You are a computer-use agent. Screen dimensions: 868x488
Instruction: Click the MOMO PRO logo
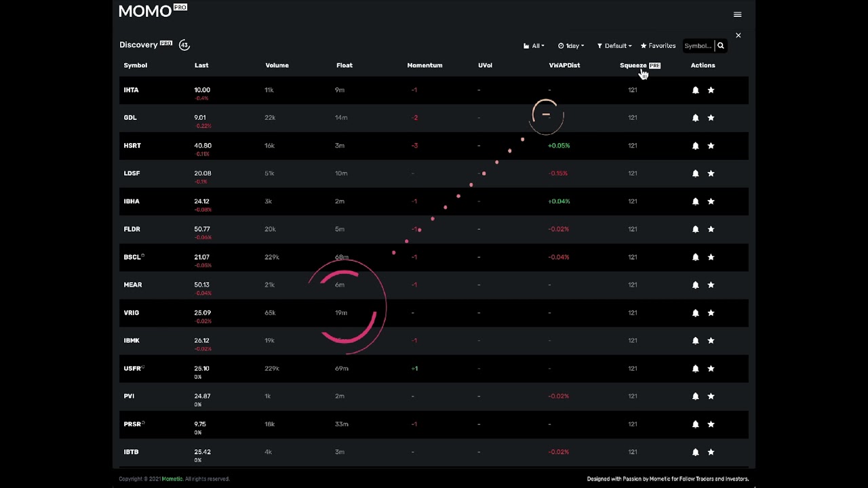click(x=153, y=11)
